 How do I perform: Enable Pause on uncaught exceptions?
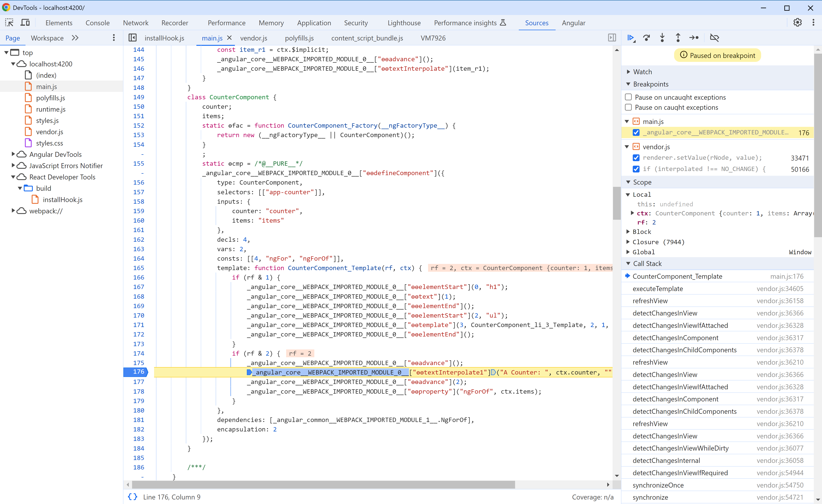pos(628,97)
